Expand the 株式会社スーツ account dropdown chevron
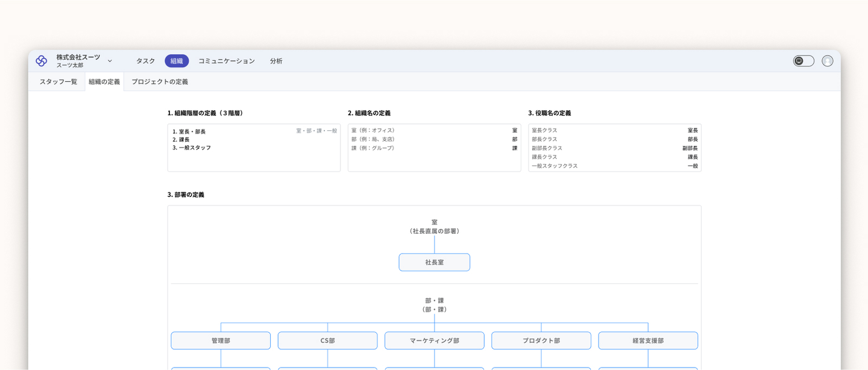 (x=110, y=61)
